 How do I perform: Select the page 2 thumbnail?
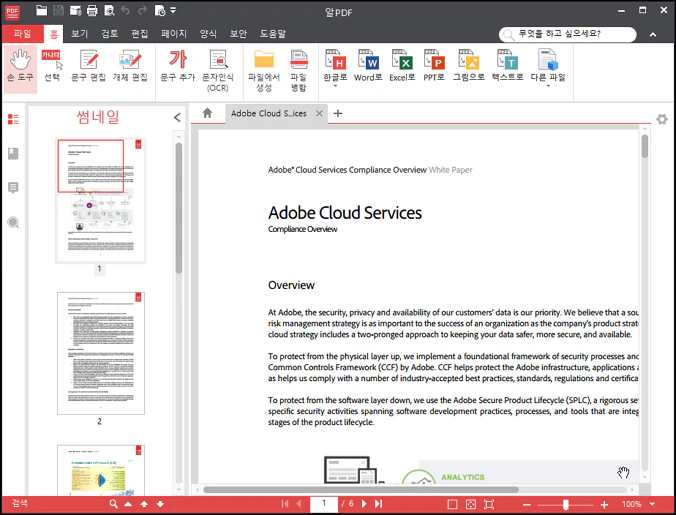[101, 353]
